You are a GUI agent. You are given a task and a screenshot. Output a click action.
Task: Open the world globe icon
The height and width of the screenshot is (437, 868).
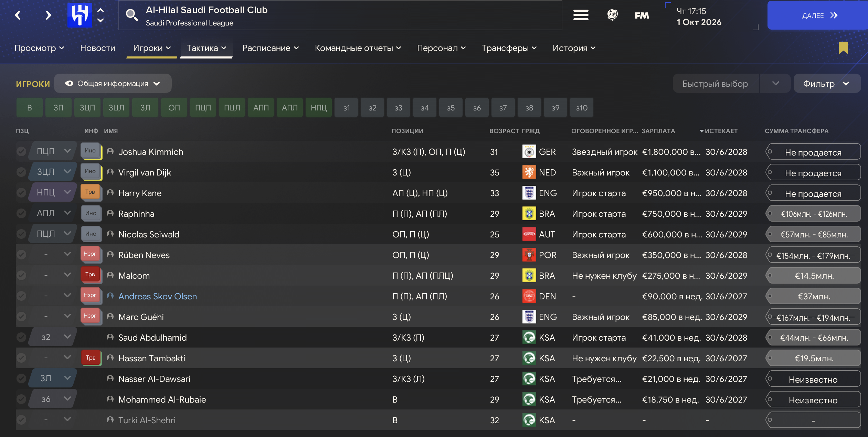point(612,15)
